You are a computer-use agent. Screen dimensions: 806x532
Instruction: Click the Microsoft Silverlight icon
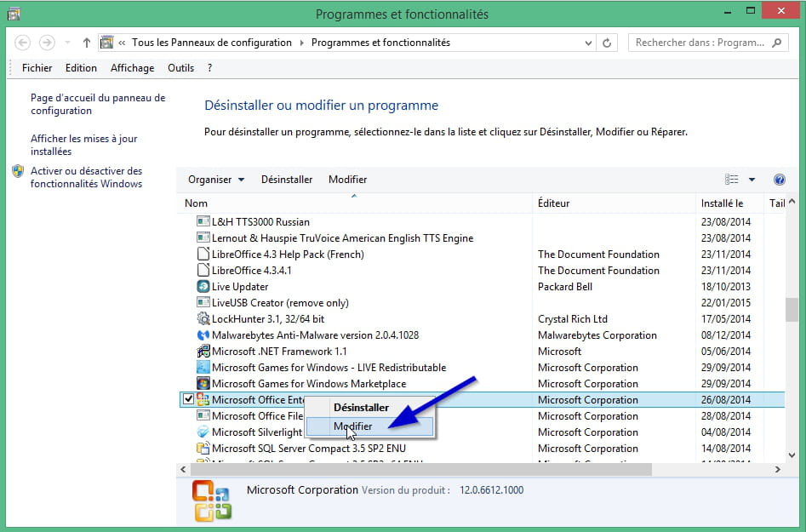click(x=203, y=432)
